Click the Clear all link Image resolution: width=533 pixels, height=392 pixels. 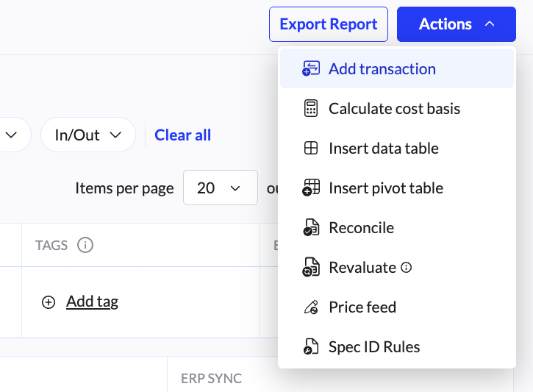(x=182, y=135)
